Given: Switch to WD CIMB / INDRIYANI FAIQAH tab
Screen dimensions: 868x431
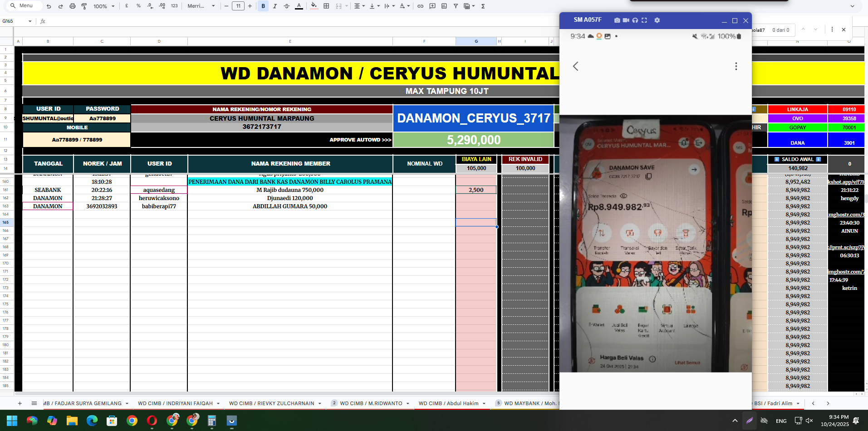Looking at the screenshot, I should click(x=175, y=403).
